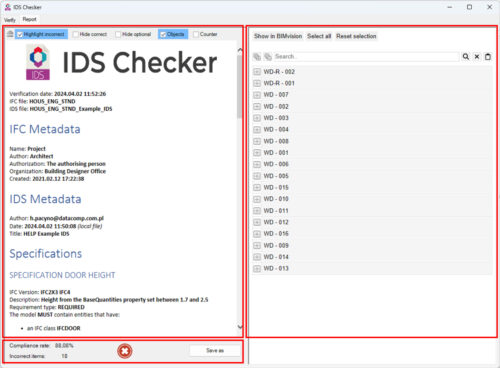Screen dimensions: 500x368
Task: Click the magnifier search icon
Action: (x=466, y=57)
